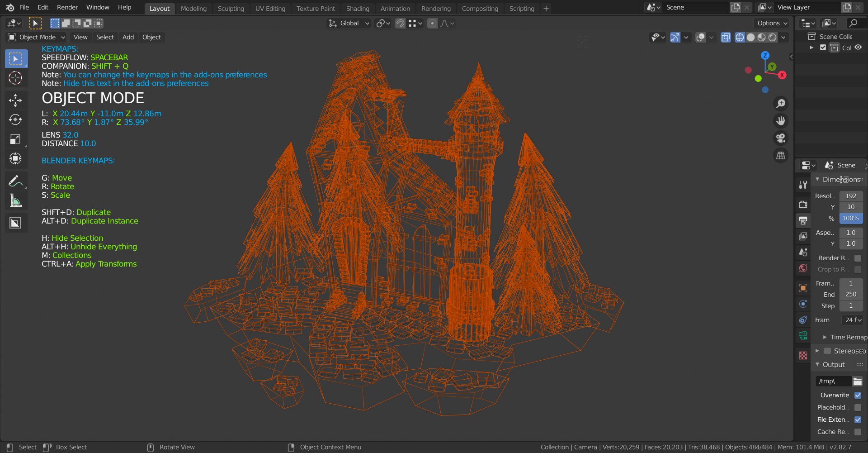Viewport: 868px width, 453px height.
Task: Open the Active Tool properties tab (wrench icon)
Action: (803, 185)
